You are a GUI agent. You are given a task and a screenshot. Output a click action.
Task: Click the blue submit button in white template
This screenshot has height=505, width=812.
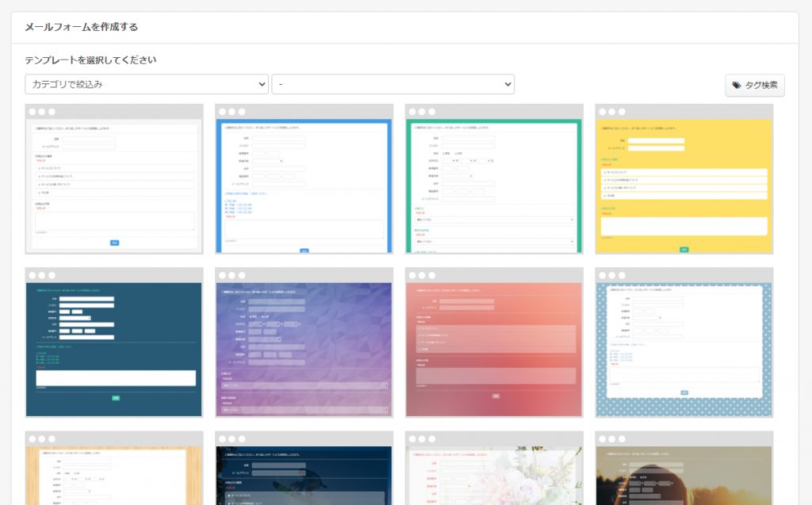(x=114, y=243)
